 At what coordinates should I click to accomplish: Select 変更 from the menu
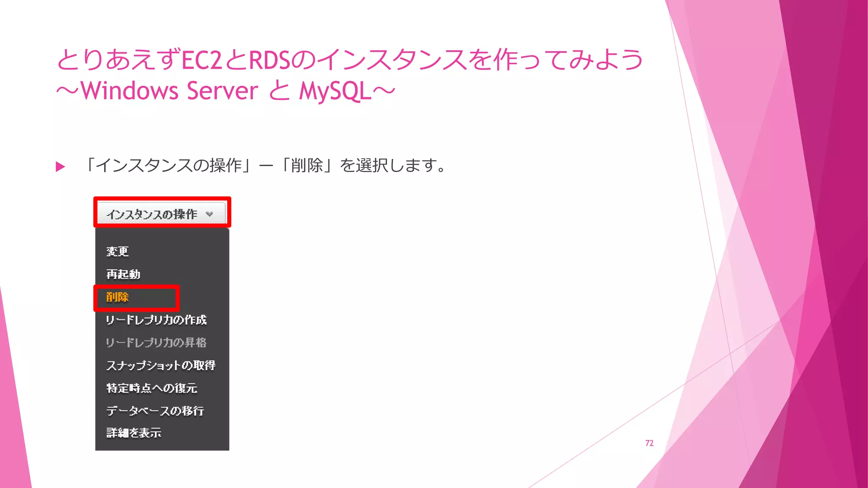117,252
